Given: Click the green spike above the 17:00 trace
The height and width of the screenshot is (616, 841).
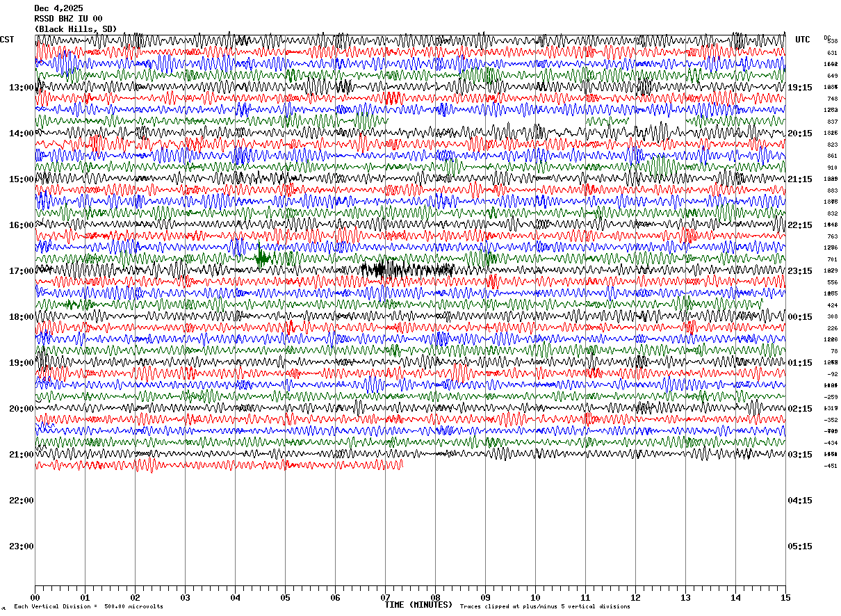Looking at the screenshot, I should tap(261, 257).
